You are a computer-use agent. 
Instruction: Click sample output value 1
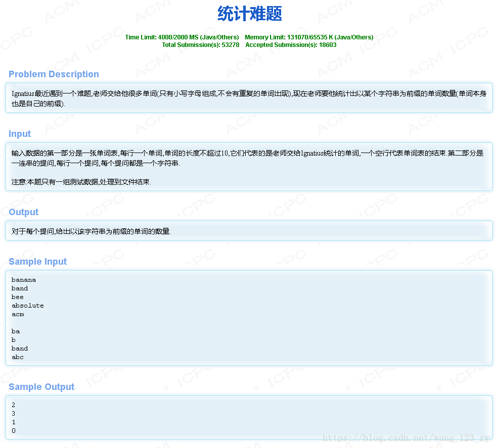click(x=13, y=422)
